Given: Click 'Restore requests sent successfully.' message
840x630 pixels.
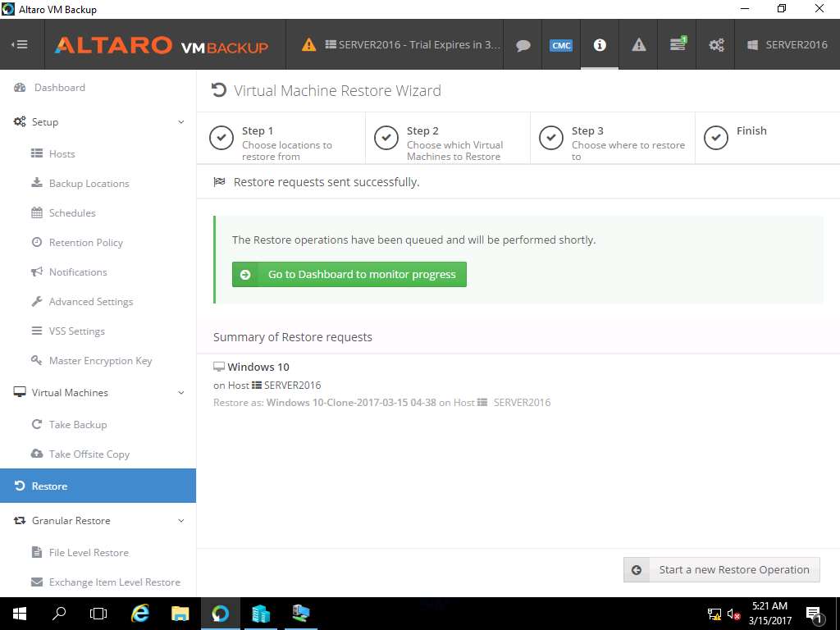Looking at the screenshot, I should 326,182.
